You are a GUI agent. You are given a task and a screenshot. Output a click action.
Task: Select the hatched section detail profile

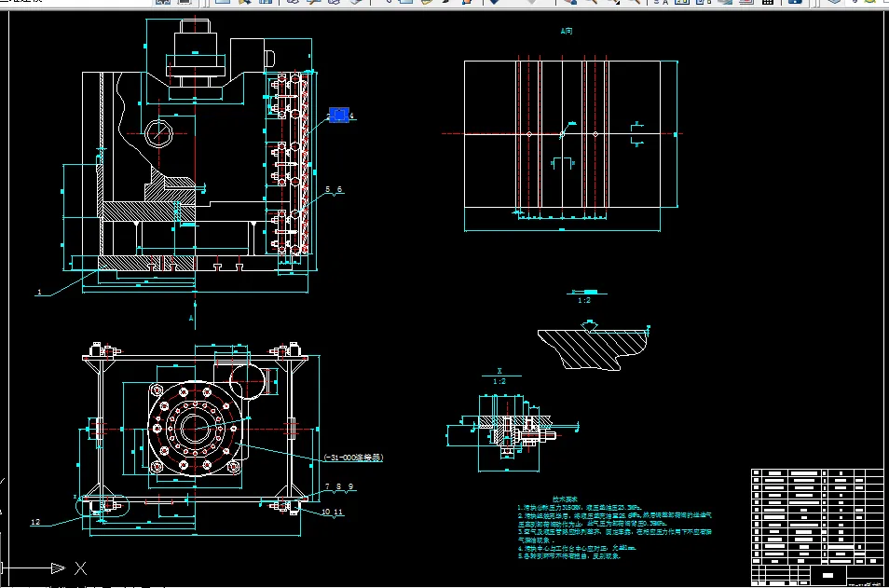(593, 349)
